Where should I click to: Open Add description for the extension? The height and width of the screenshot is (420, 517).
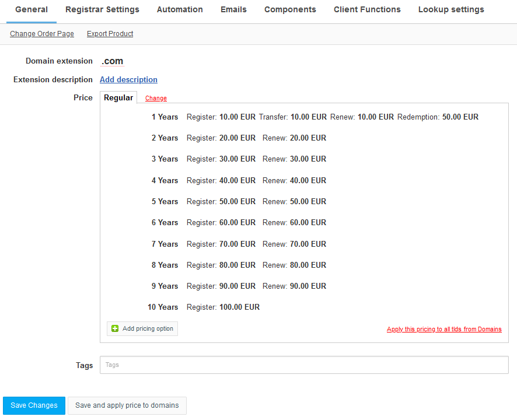tap(128, 79)
